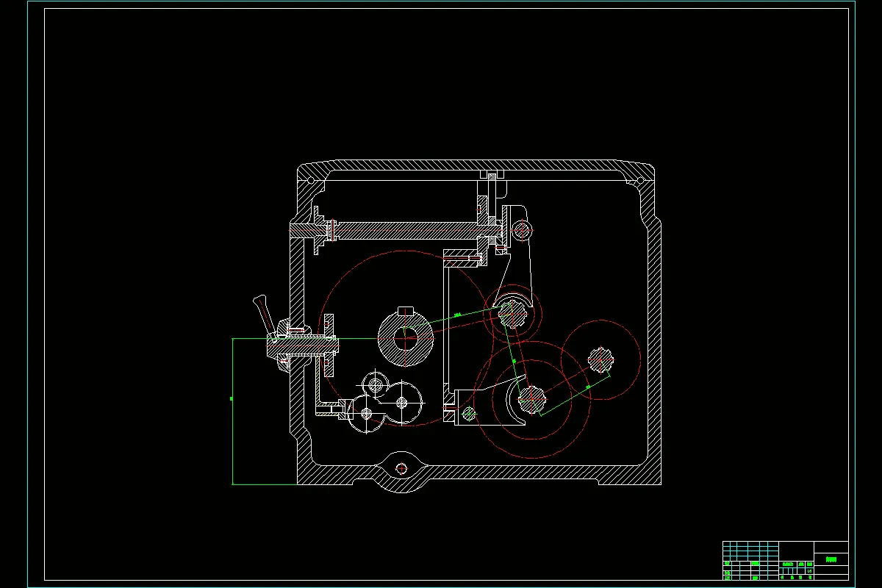Click the top-right housing bolt hole
This screenshot has width=882, height=588.
[x=641, y=179]
